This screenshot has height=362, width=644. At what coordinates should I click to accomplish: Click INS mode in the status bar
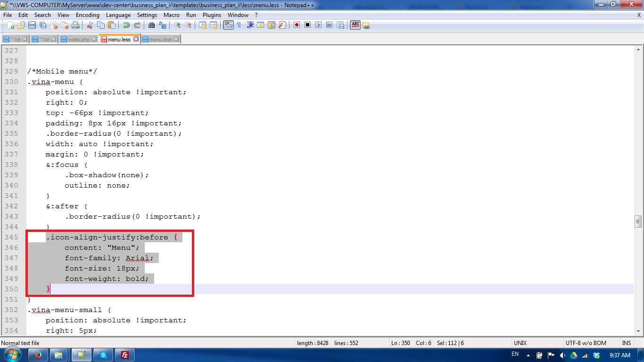pyautogui.click(x=626, y=343)
